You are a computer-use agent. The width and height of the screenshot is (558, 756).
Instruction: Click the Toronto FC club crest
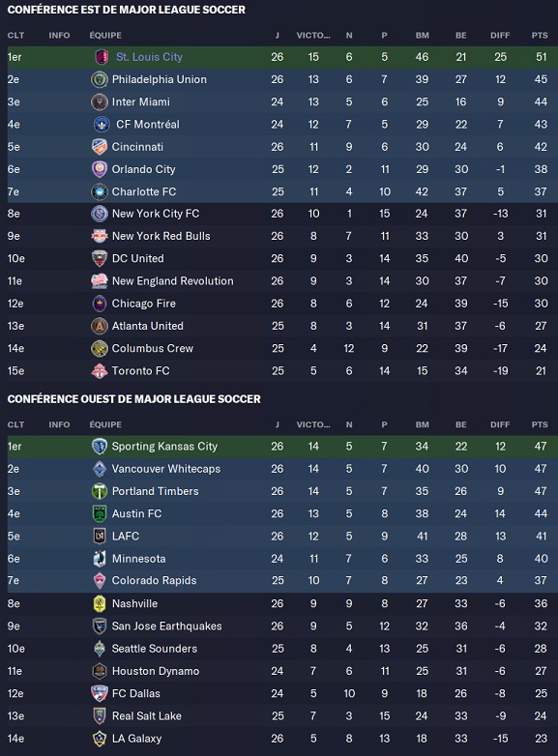100,371
